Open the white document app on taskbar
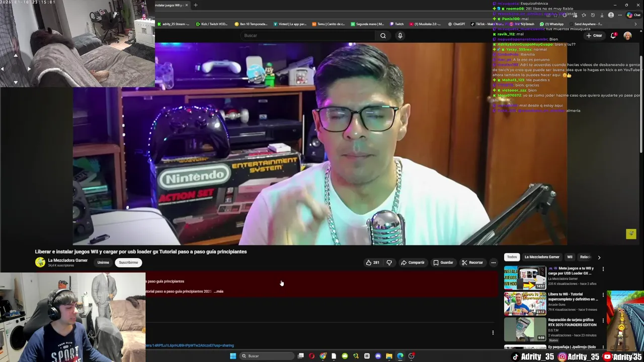 click(334, 356)
